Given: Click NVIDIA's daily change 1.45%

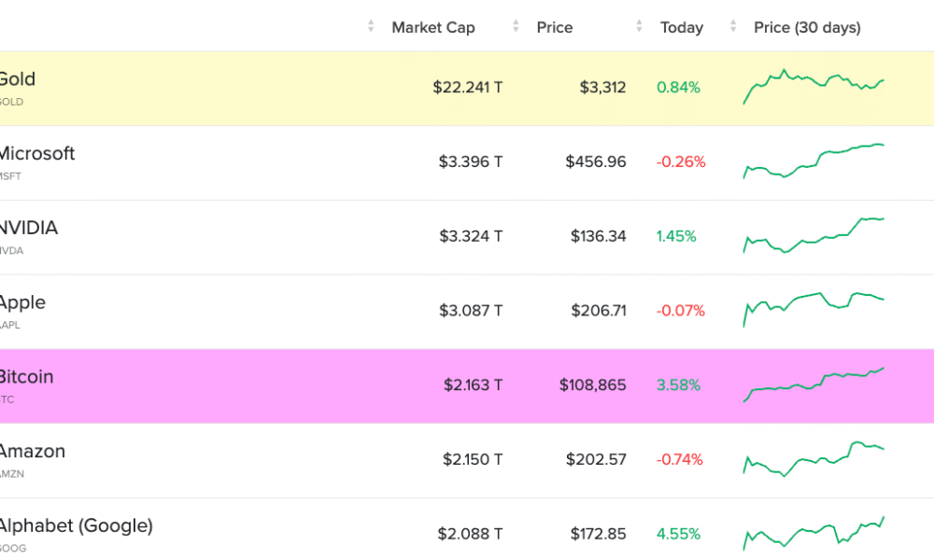Looking at the screenshot, I should pos(676,236).
